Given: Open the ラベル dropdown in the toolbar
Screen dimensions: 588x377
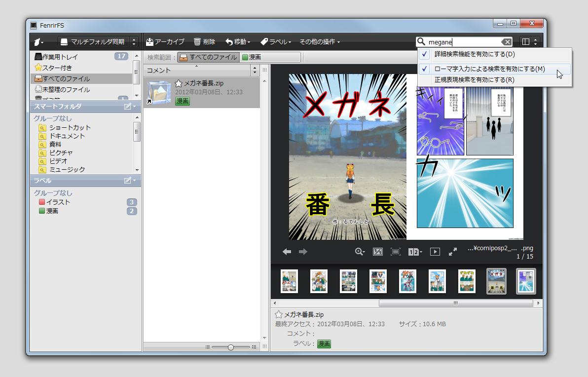Looking at the screenshot, I should (275, 41).
